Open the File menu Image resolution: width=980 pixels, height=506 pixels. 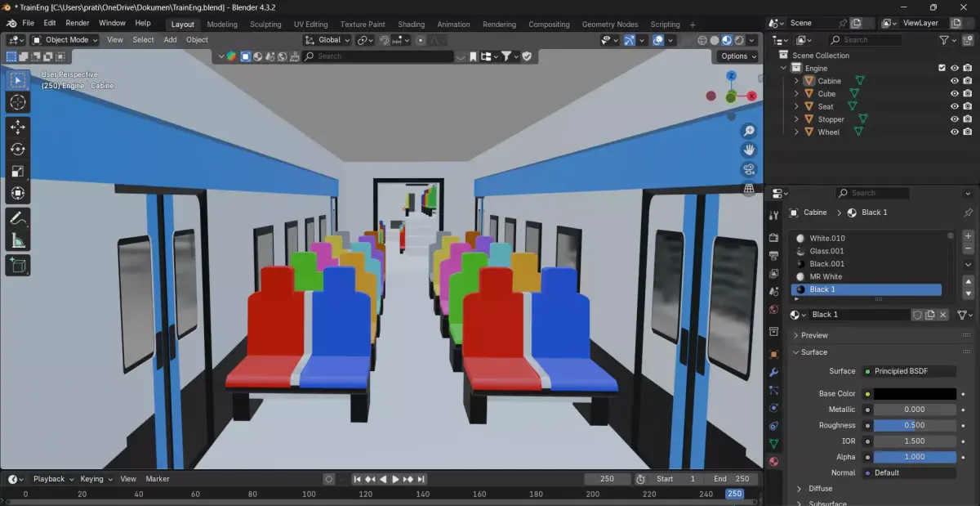coord(29,23)
